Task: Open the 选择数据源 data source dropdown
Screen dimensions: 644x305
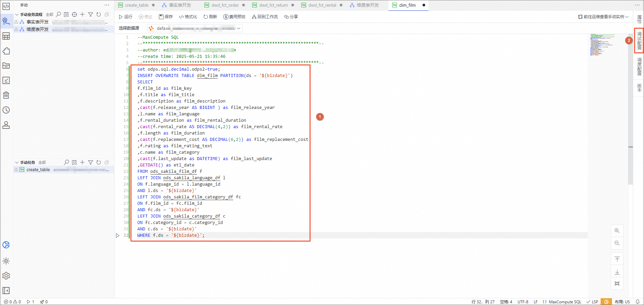Action: click(x=195, y=28)
